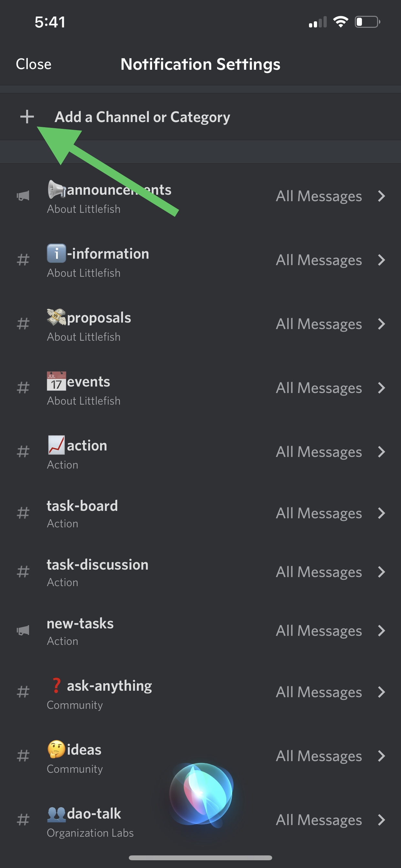
Task: Tap the battery indicator in the status bar
Action: coord(367,22)
